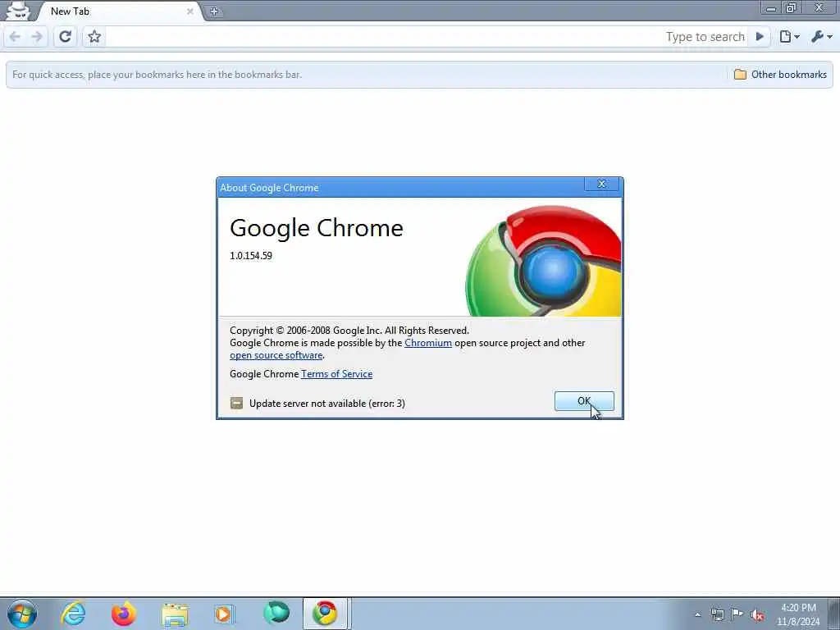Screen dimensions: 840x630
Task: Click the Go arrow beside the address bar
Action: pyautogui.click(x=760, y=36)
